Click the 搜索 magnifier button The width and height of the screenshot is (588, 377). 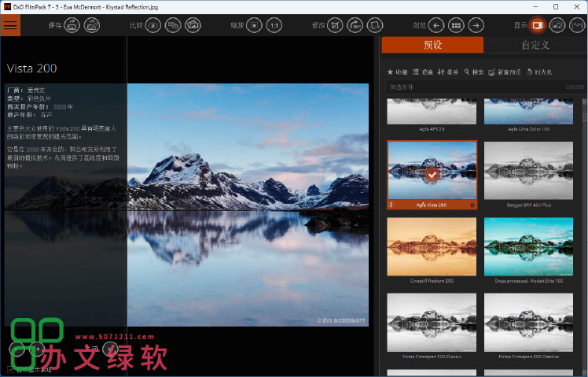tap(474, 72)
